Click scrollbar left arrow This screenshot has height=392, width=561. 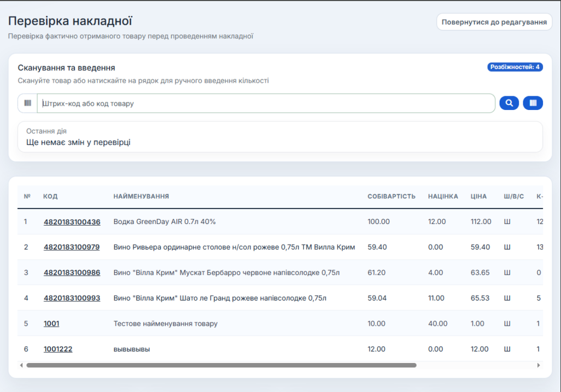click(21, 365)
